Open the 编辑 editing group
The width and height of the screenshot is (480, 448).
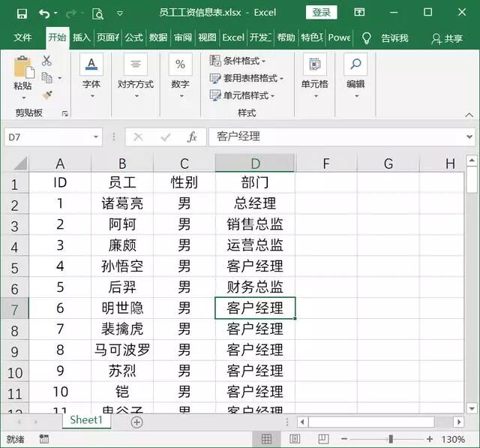click(x=355, y=77)
